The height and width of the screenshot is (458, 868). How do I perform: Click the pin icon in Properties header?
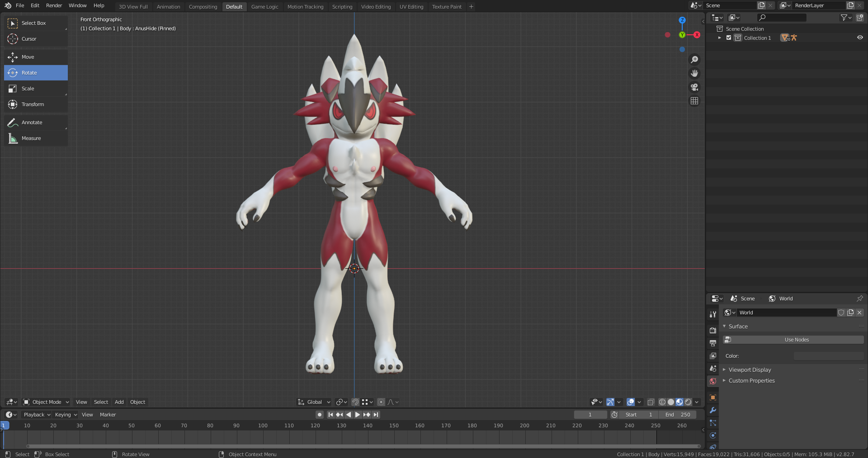coord(859,299)
